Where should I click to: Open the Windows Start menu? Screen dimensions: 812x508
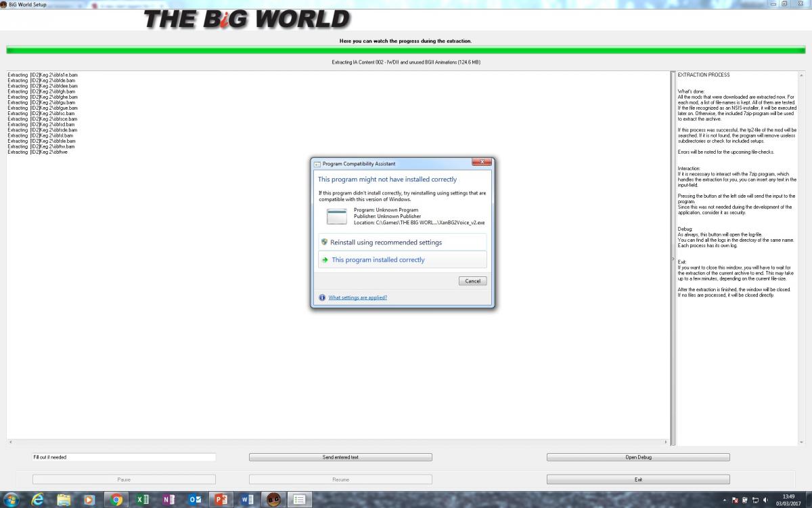[x=12, y=500]
